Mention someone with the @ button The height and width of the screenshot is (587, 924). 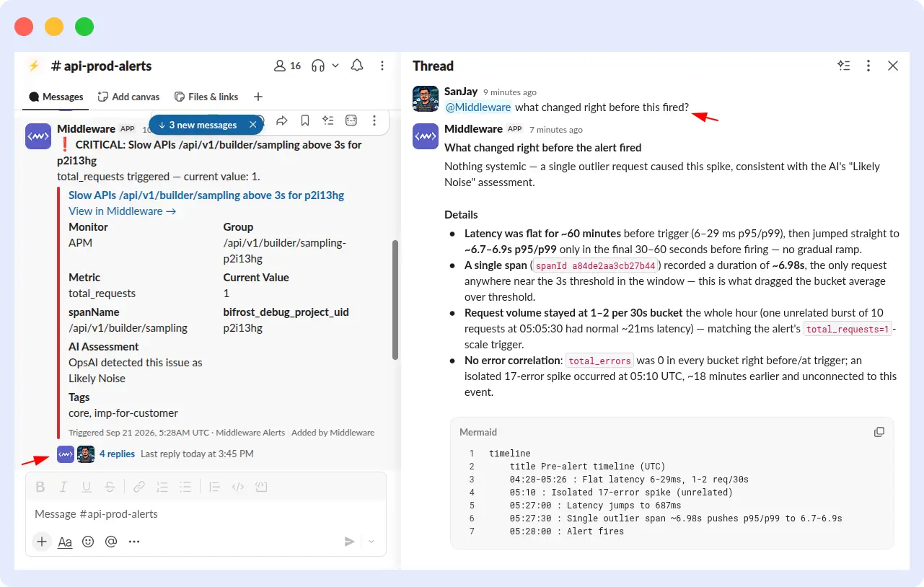pos(111,542)
